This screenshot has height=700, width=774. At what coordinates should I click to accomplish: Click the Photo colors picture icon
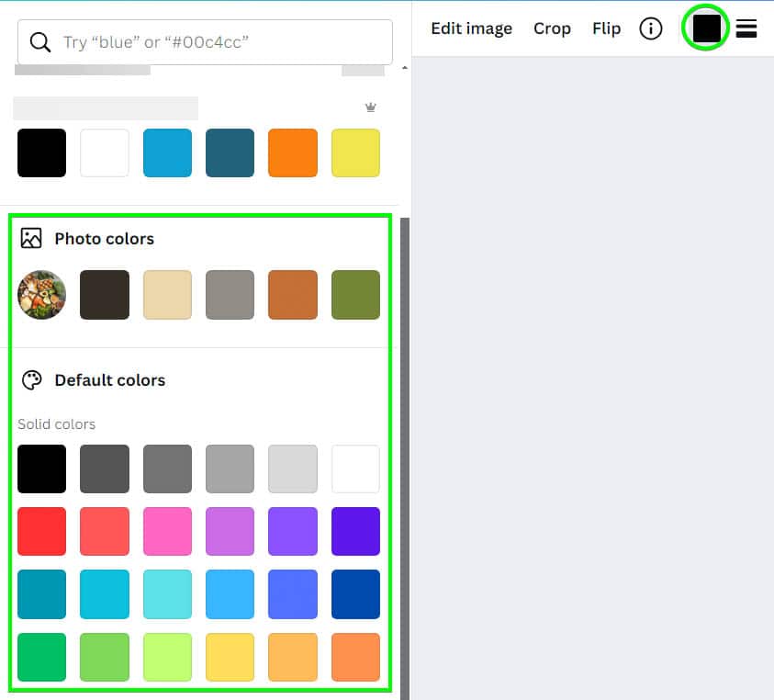click(31, 238)
